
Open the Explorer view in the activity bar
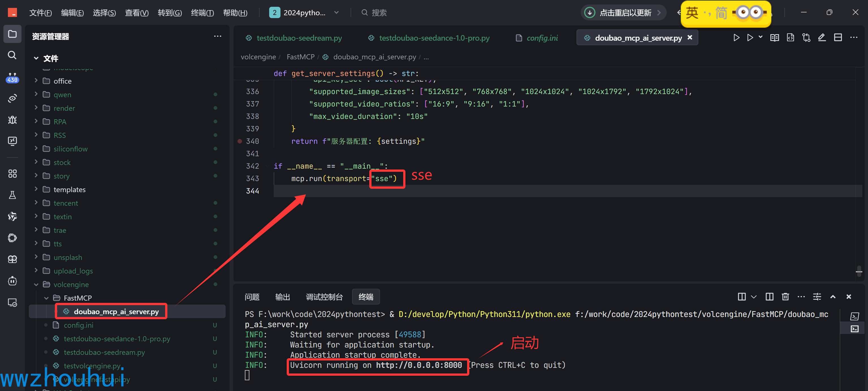coord(12,34)
